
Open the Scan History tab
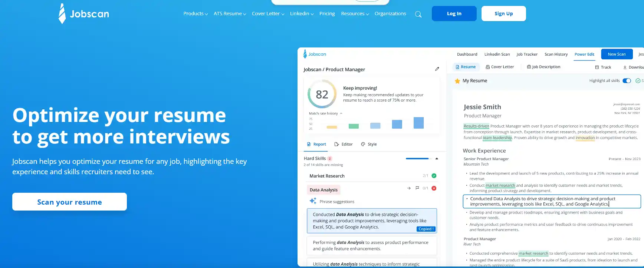coord(556,54)
